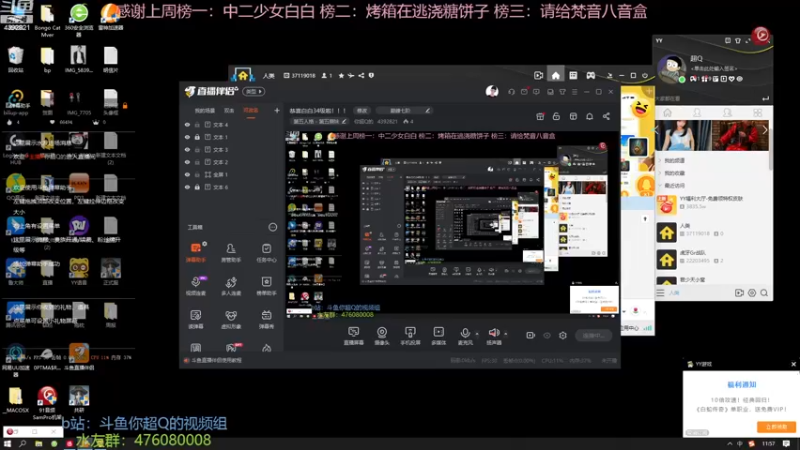Hide the 文本 1 layer
Viewport: 800px width, 450px height.
click(x=187, y=137)
